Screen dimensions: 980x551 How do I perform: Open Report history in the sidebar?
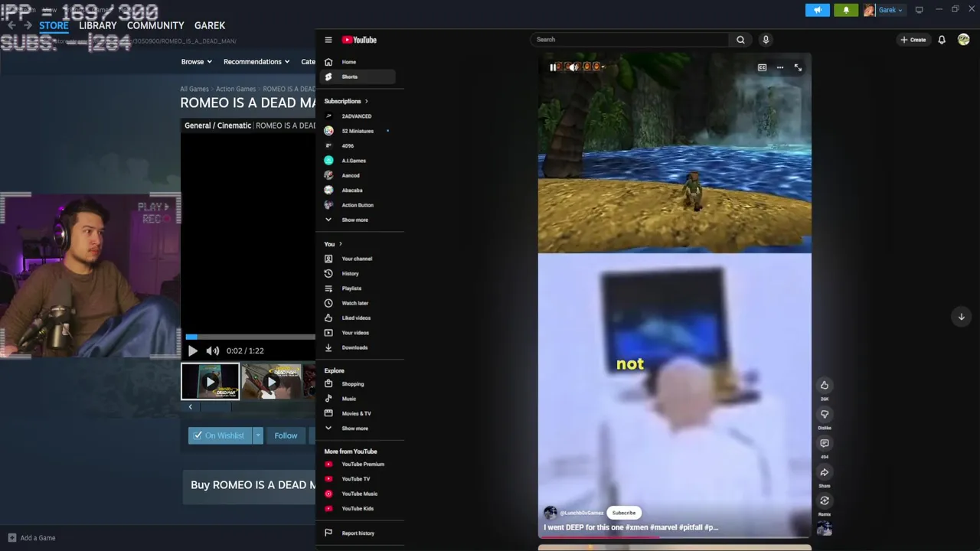click(x=358, y=533)
